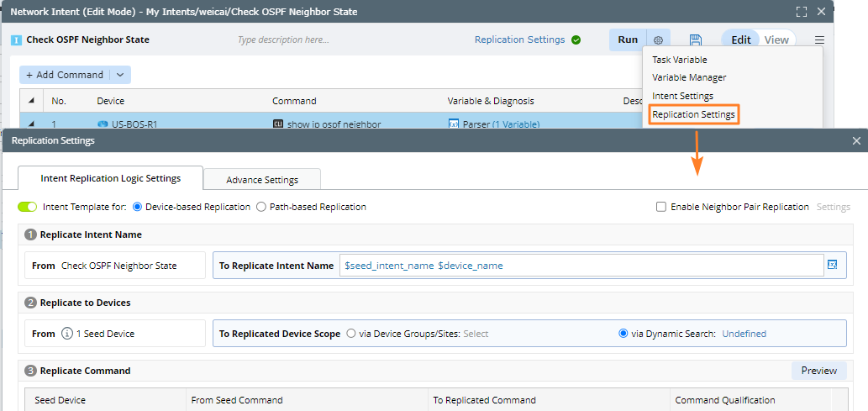Image resolution: width=868 pixels, height=411 pixels.
Task: Click the Preview button
Action: coord(818,371)
